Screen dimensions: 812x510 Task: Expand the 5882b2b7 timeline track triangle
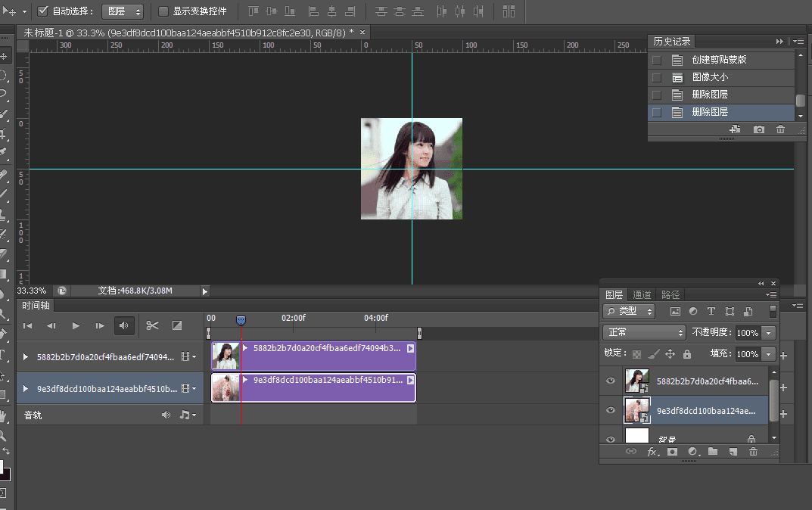tap(26, 356)
